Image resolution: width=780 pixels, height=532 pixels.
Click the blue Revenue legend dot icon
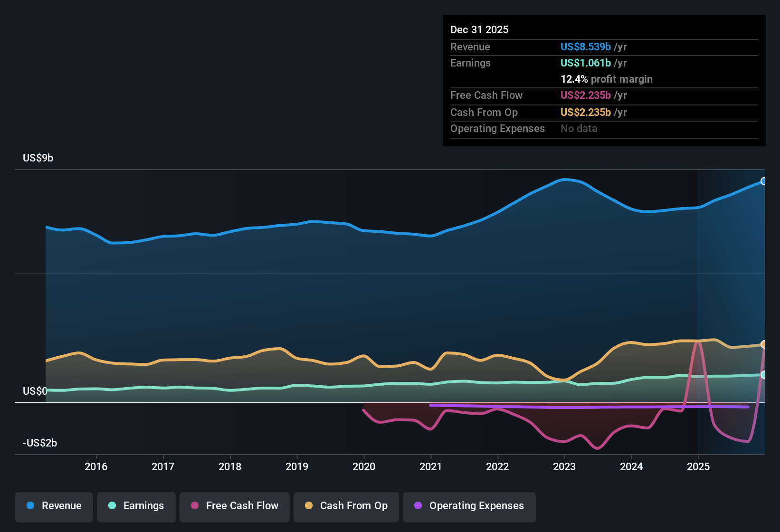(29, 506)
